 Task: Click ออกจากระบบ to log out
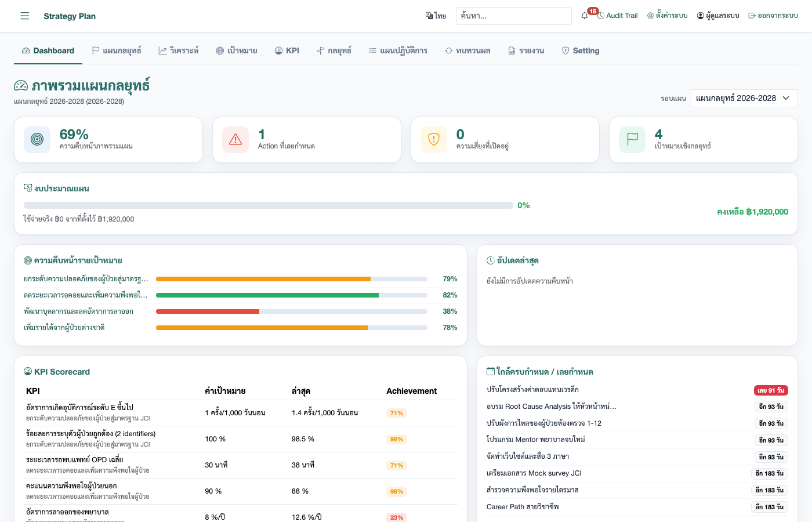[773, 16]
